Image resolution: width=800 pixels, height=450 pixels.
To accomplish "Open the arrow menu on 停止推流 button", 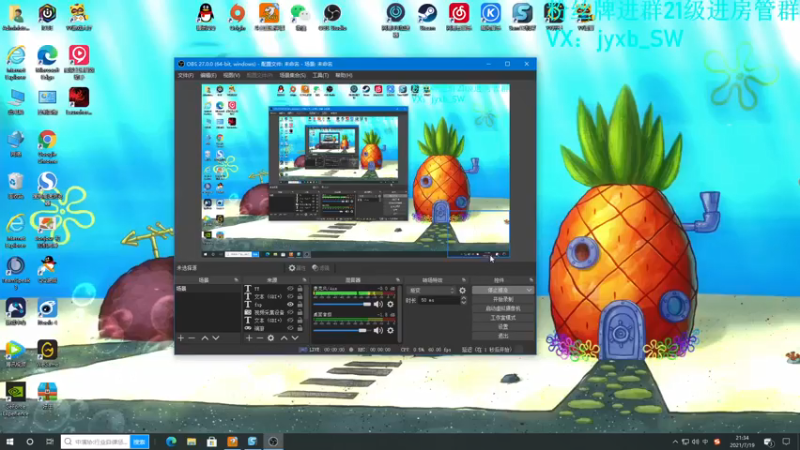I will (529, 290).
